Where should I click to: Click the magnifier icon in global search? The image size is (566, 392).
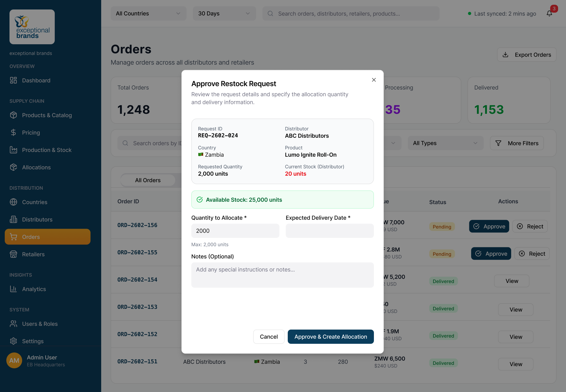click(270, 13)
